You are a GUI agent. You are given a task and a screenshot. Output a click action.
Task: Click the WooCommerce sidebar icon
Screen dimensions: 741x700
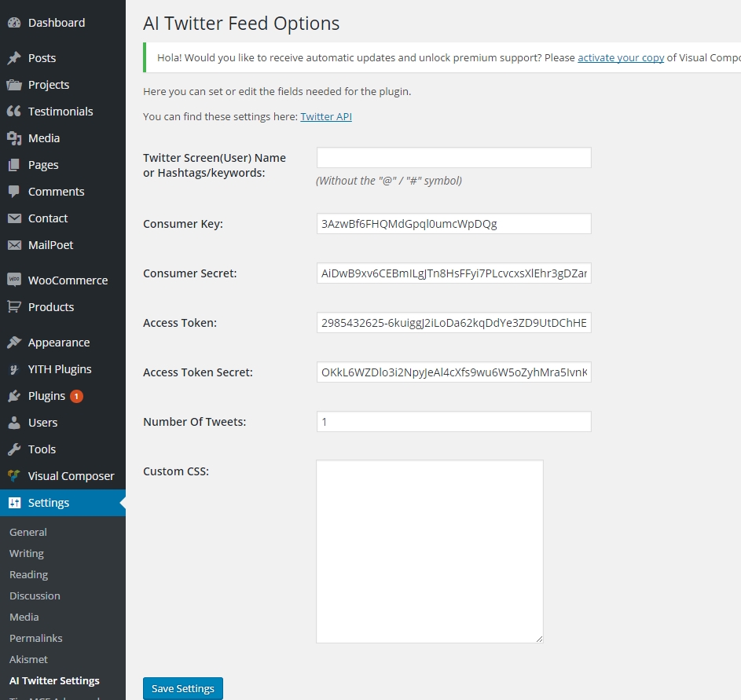click(16, 280)
